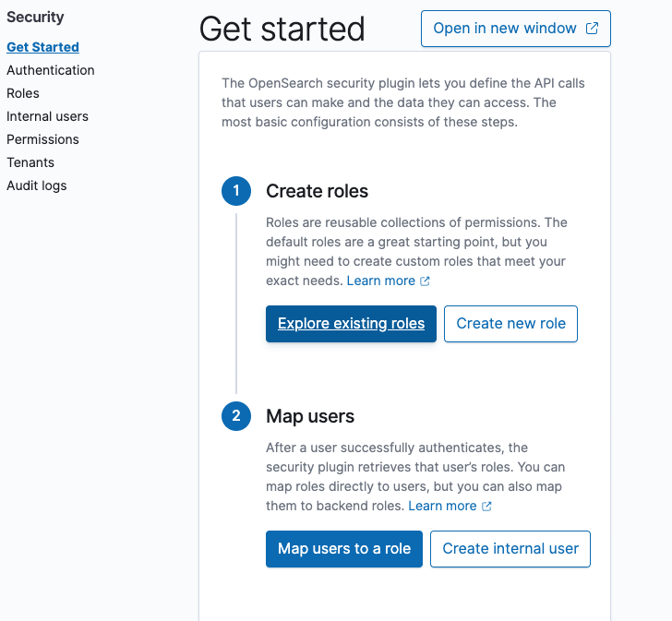Click the Security heading in the sidebar
Screen dimensions: 672x621
pyautogui.click(x=35, y=18)
